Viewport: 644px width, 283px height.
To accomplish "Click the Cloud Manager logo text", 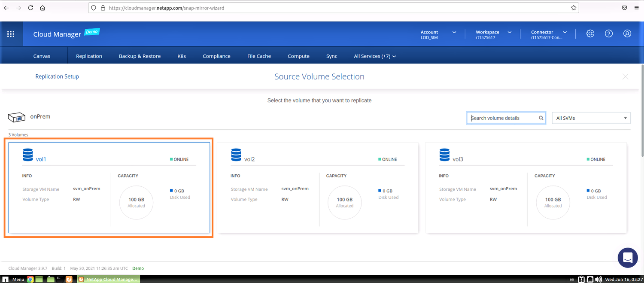I will [x=57, y=34].
